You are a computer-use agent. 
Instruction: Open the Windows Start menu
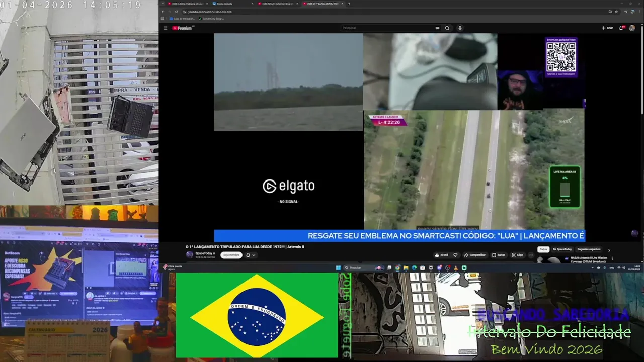(x=338, y=268)
